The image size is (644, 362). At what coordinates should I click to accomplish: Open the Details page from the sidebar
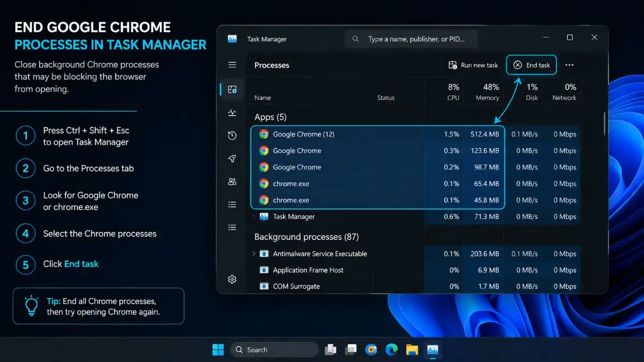click(x=232, y=204)
